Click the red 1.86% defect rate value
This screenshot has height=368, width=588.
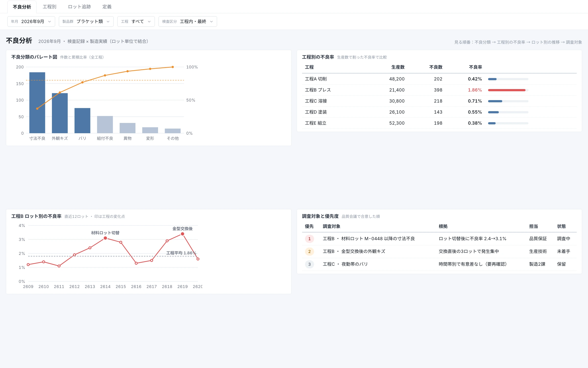(475, 90)
